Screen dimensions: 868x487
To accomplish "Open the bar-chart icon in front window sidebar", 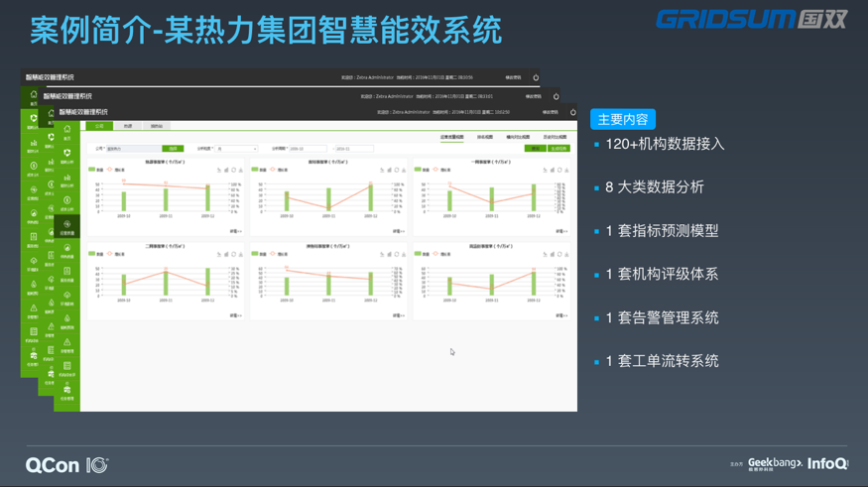I will 67,178.
